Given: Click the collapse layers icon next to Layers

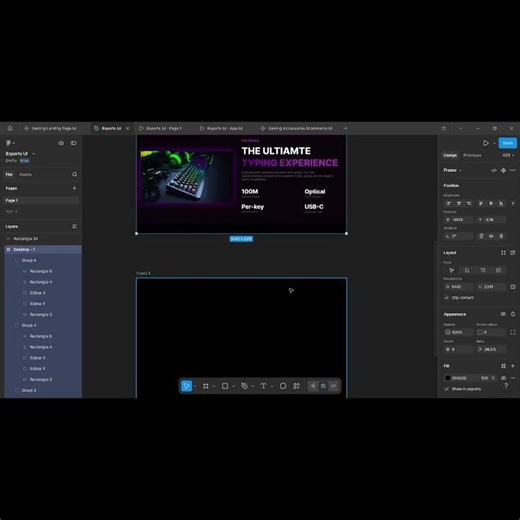Looking at the screenshot, I should pyautogui.click(x=74, y=226).
